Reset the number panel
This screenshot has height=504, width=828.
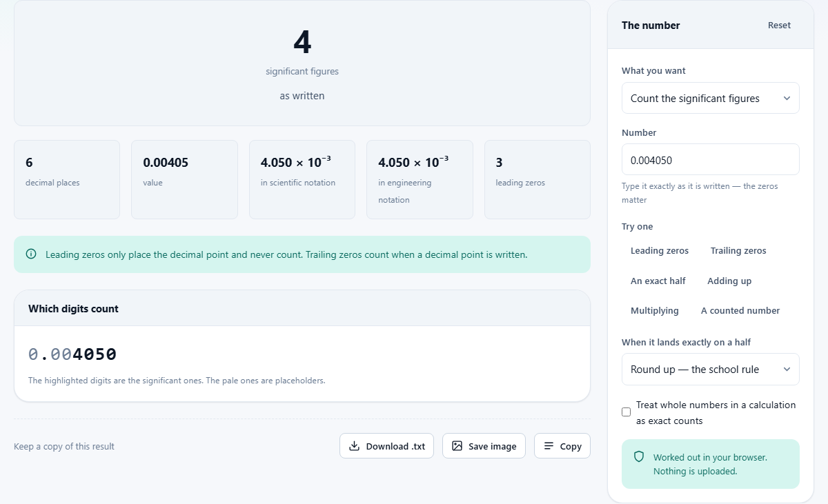click(x=779, y=26)
